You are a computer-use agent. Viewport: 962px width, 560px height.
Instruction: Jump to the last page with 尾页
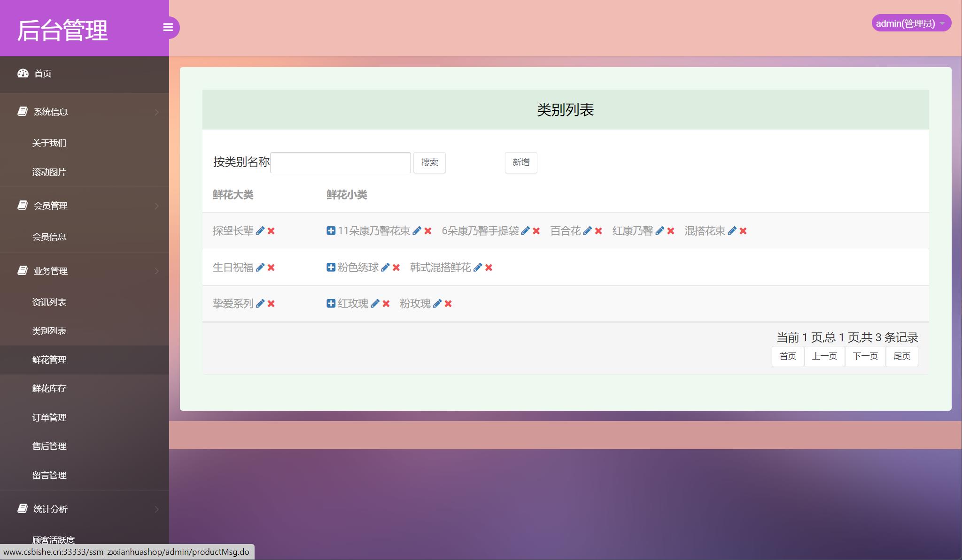pos(901,356)
